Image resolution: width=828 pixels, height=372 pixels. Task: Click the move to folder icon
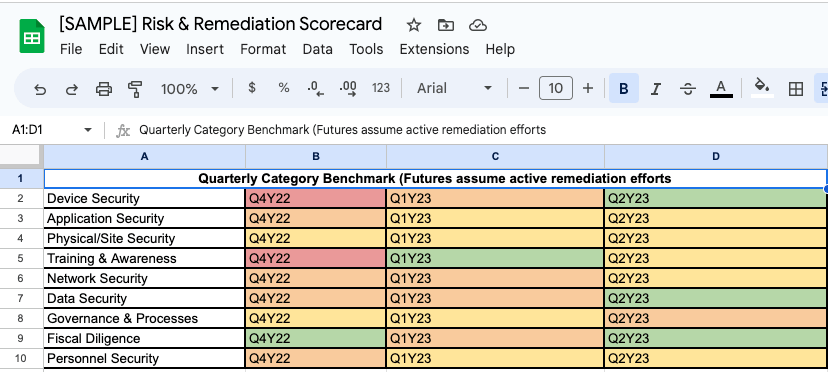[x=446, y=25]
